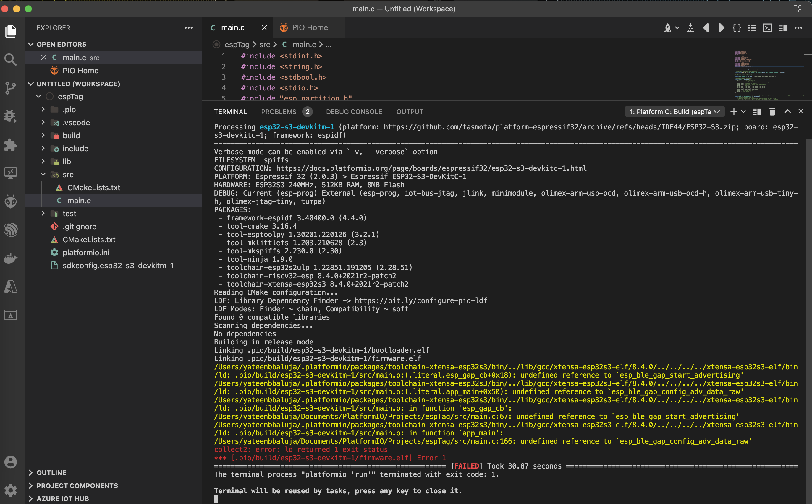Image resolution: width=812 pixels, height=504 pixels.
Task: Open the Espressif IDF icon in sidebar
Action: (x=11, y=230)
